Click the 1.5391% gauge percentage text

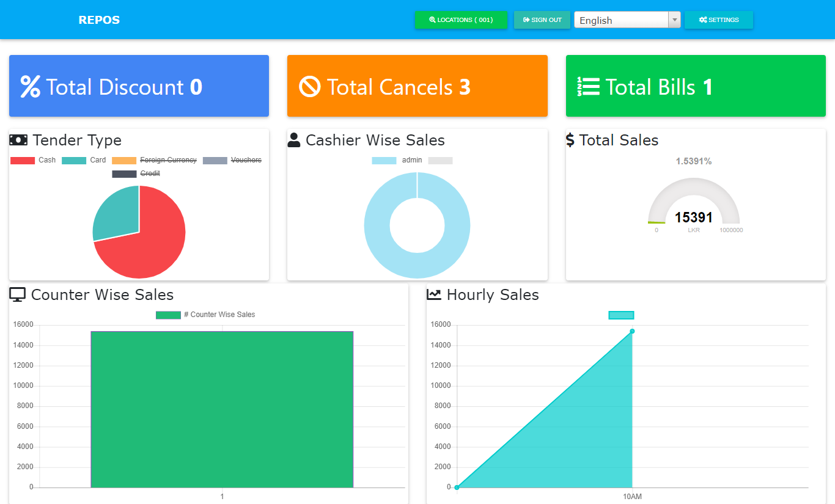pyautogui.click(x=694, y=161)
